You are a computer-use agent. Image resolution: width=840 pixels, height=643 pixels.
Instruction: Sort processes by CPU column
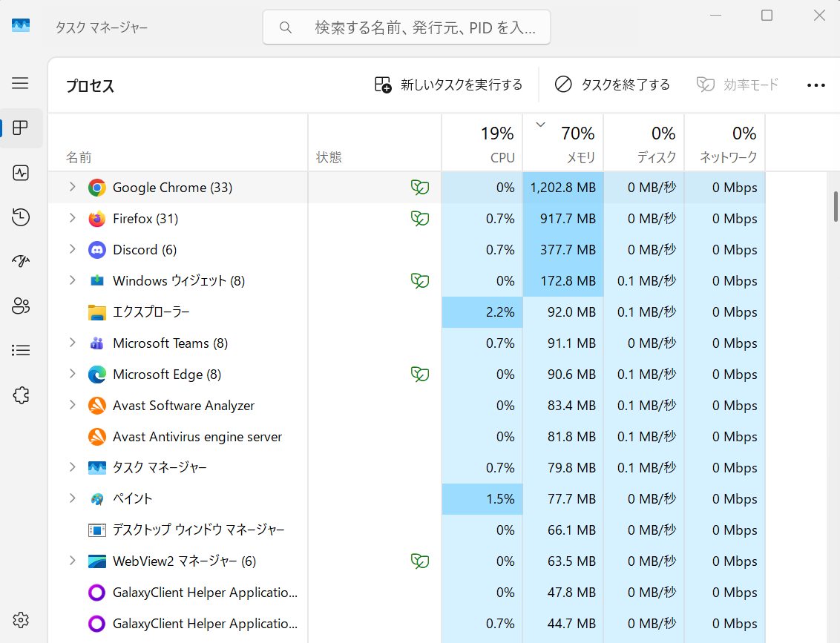click(x=482, y=144)
